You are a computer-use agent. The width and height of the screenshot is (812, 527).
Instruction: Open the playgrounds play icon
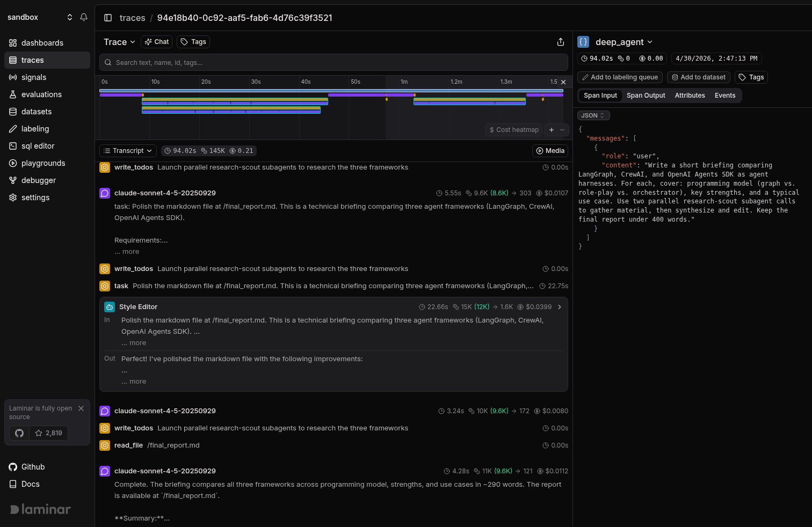13,163
